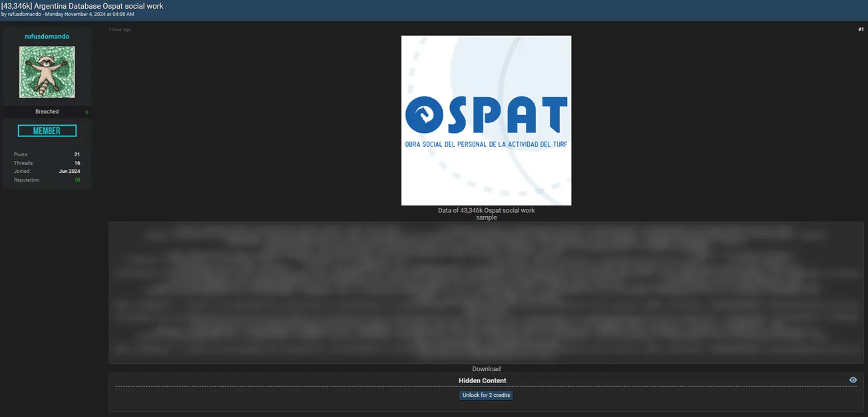
Task: Open the #1 post permalink
Action: tap(861, 29)
